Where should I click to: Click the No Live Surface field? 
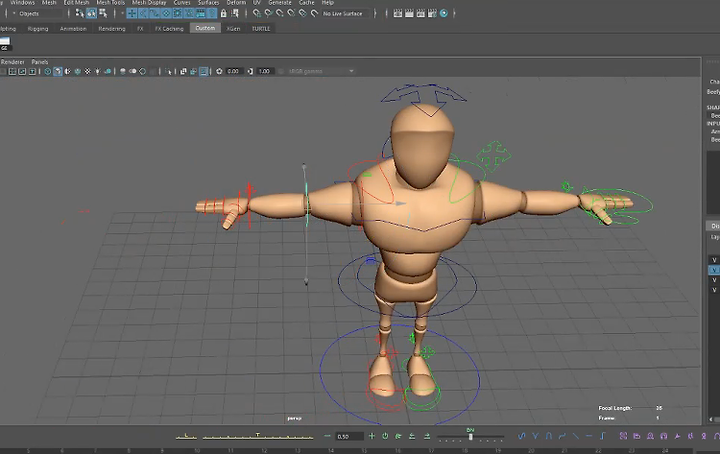pos(347,13)
